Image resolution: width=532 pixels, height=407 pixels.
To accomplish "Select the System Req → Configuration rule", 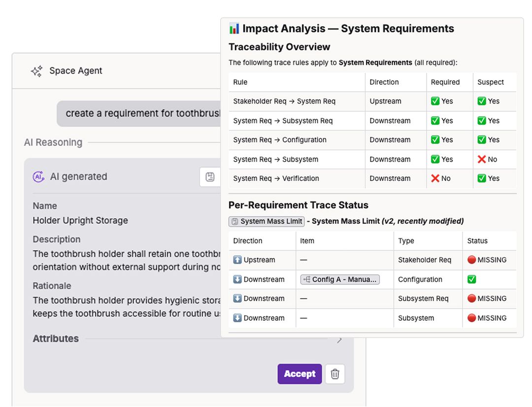I will (280, 140).
